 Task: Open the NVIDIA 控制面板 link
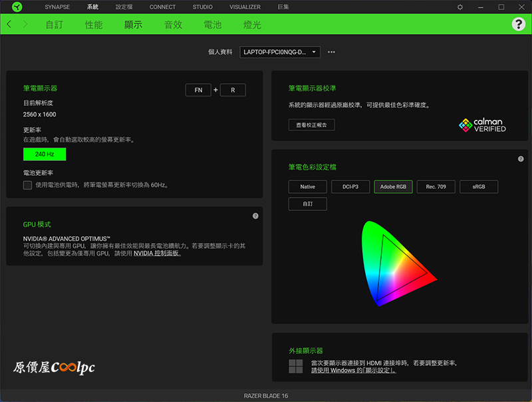[x=156, y=254]
